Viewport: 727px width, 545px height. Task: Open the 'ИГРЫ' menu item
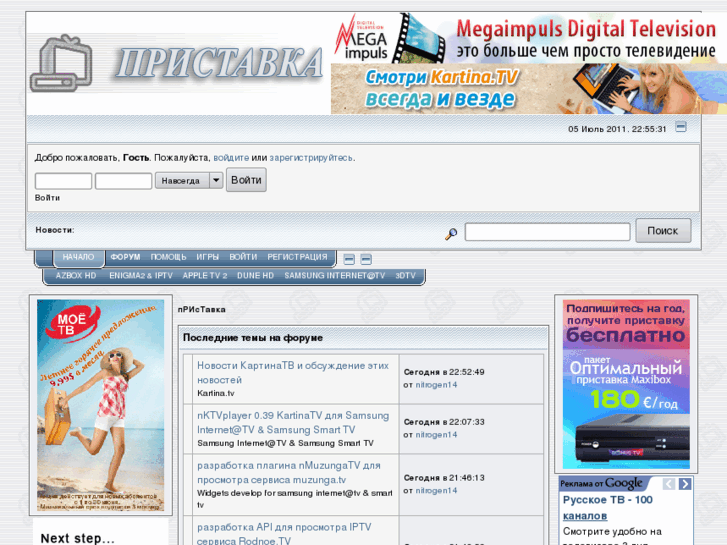point(207,257)
